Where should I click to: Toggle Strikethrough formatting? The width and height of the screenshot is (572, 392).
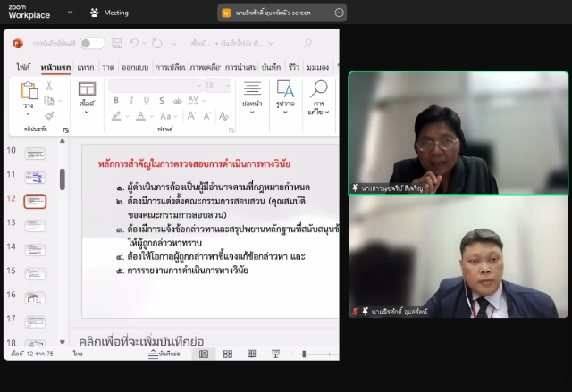(x=177, y=101)
